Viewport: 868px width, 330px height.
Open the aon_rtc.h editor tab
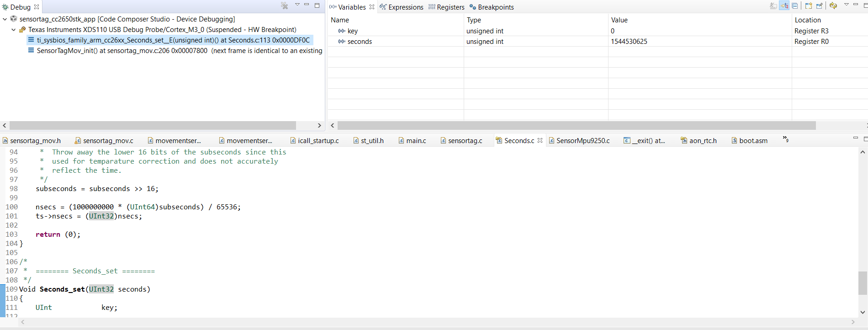(699, 140)
